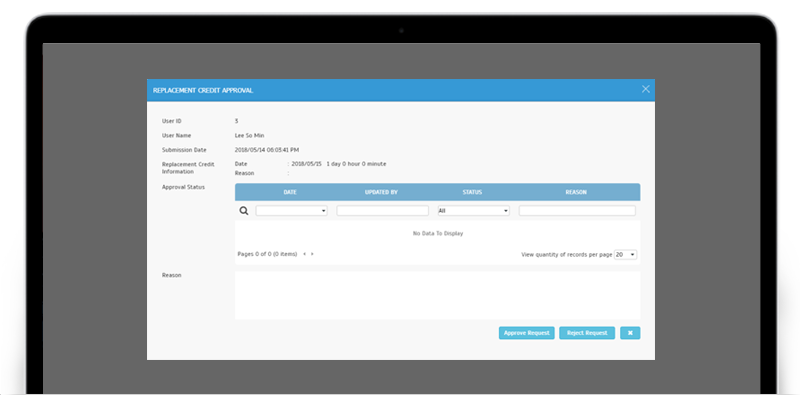Click the 'Pages 0 of 0 (0 items)' text
The height and width of the screenshot is (395, 800).
point(267,254)
